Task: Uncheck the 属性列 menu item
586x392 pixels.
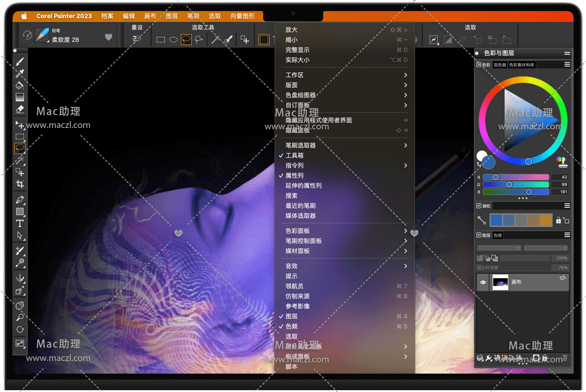Action: pos(294,175)
